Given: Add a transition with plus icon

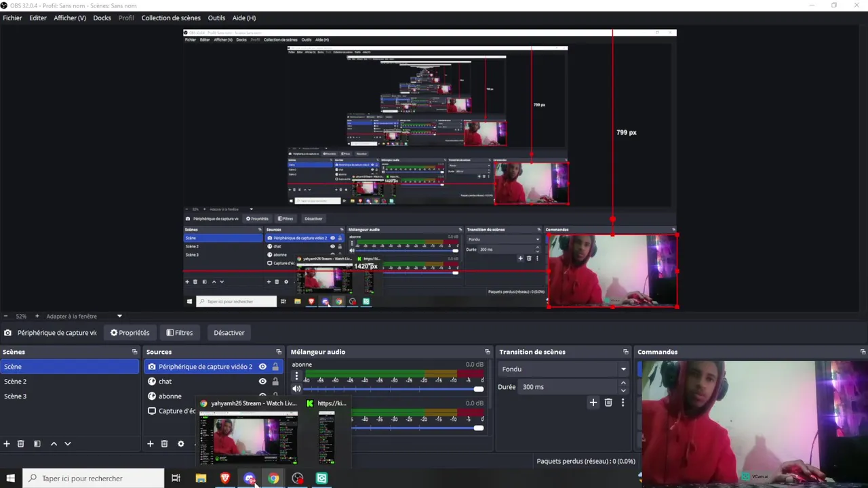Looking at the screenshot, I should pyautogui.click(x=593, y=403).
